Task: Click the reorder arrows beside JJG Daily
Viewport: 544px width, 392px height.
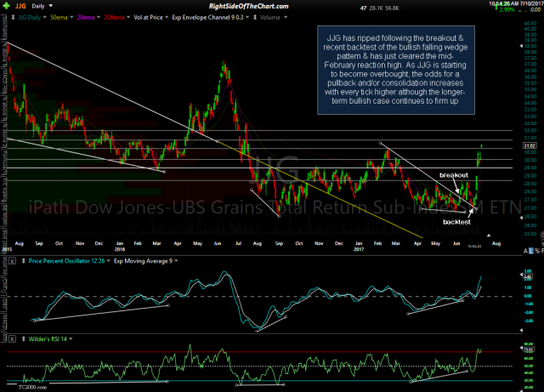Action: [14, 17]
